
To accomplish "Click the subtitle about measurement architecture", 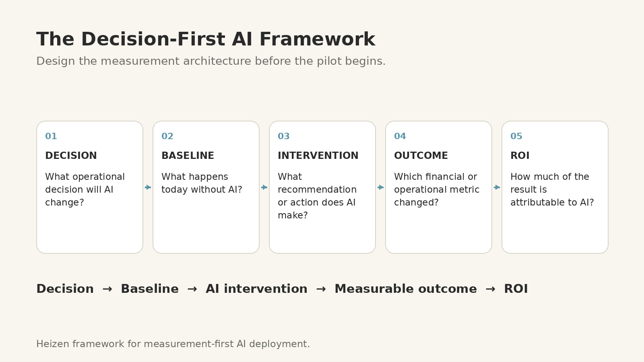I will [x=211, y=61].
